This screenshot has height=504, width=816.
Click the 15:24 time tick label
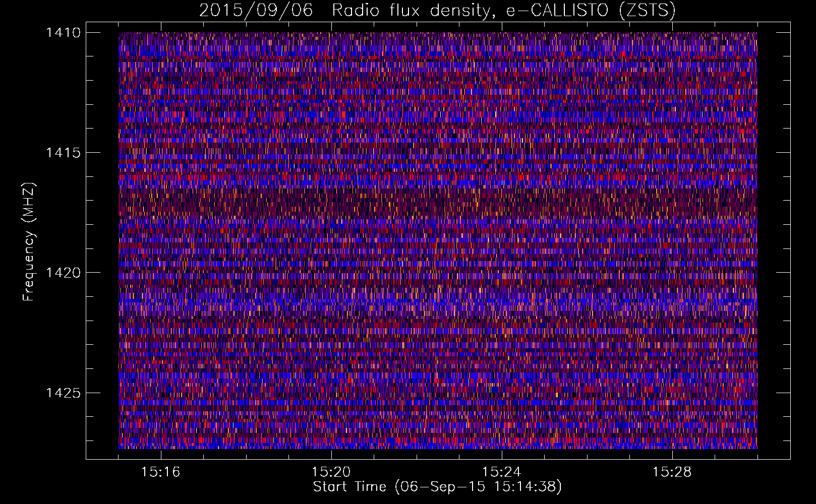(x=502, y=472)
